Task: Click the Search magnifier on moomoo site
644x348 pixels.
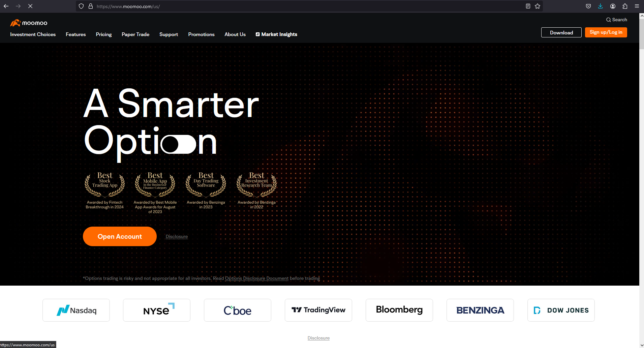Action: click(617, 20)
